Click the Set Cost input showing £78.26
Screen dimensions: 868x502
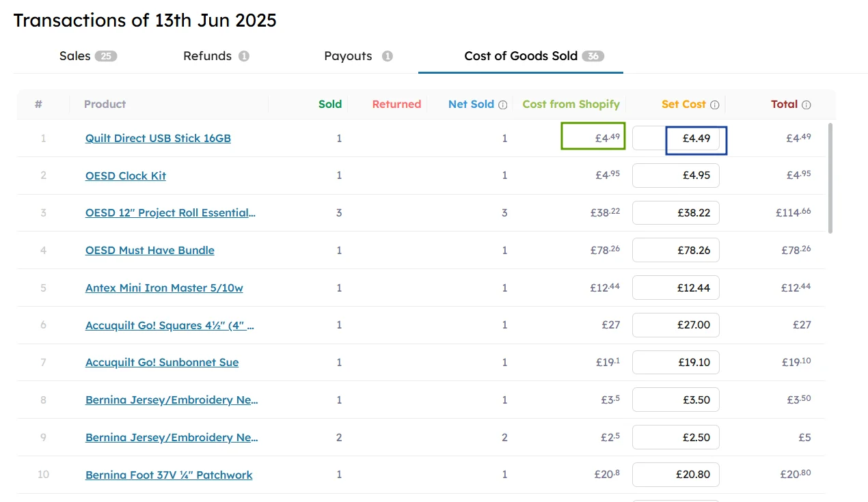coord(676,250)
